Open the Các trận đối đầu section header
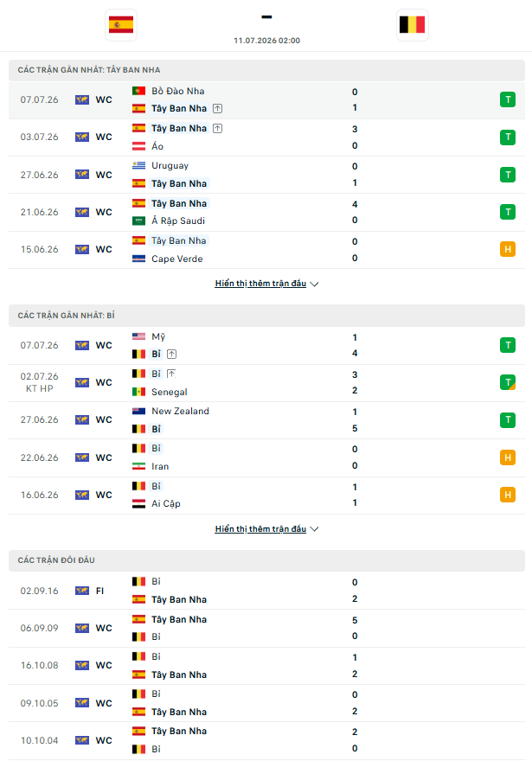The image size is (532, 761). [266, 560]
